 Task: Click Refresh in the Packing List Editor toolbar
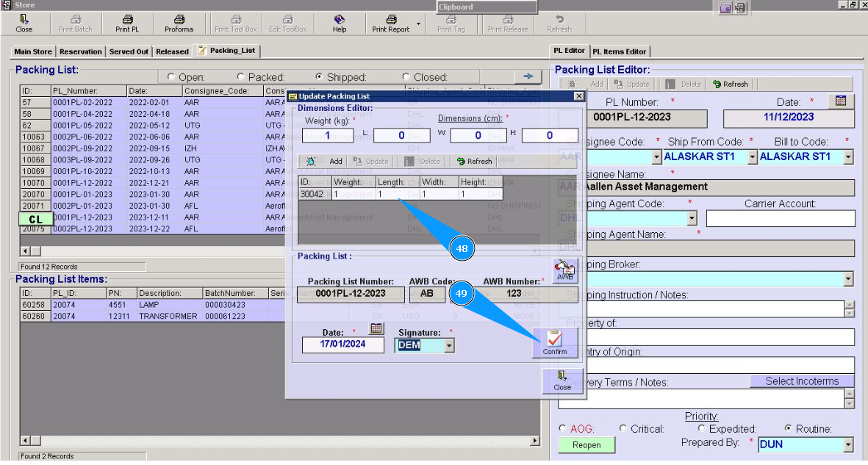[731, 84]
